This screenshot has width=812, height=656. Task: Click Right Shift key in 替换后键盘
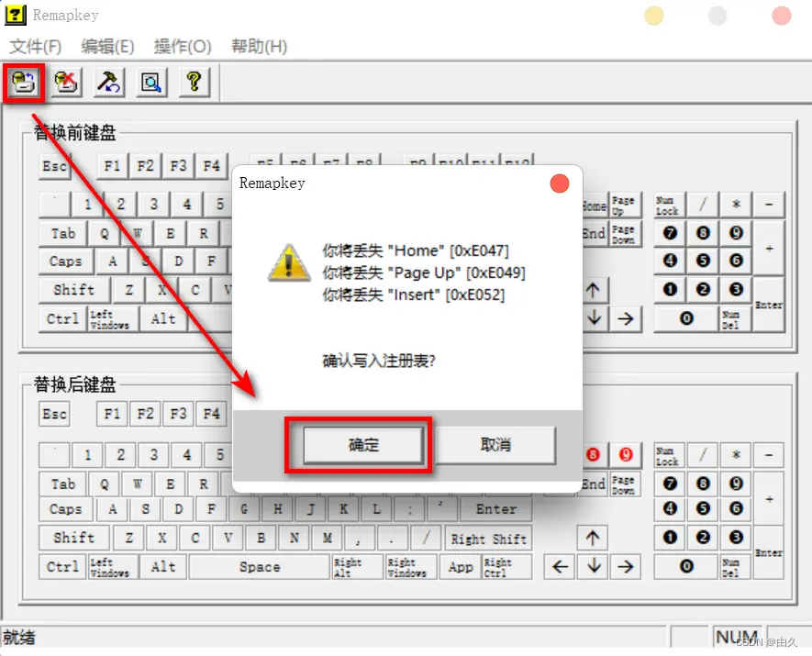(488, 539)
